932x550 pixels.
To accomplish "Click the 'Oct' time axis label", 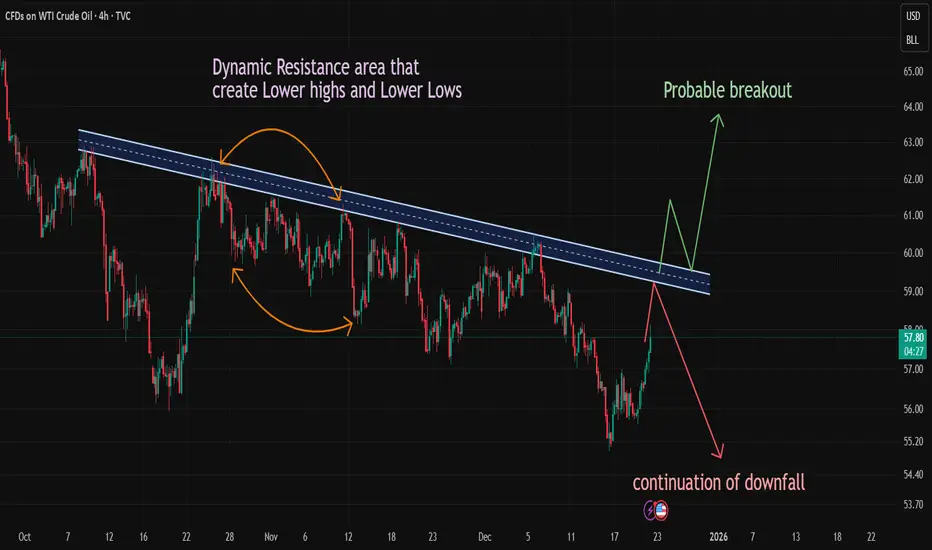I will 24,537.
